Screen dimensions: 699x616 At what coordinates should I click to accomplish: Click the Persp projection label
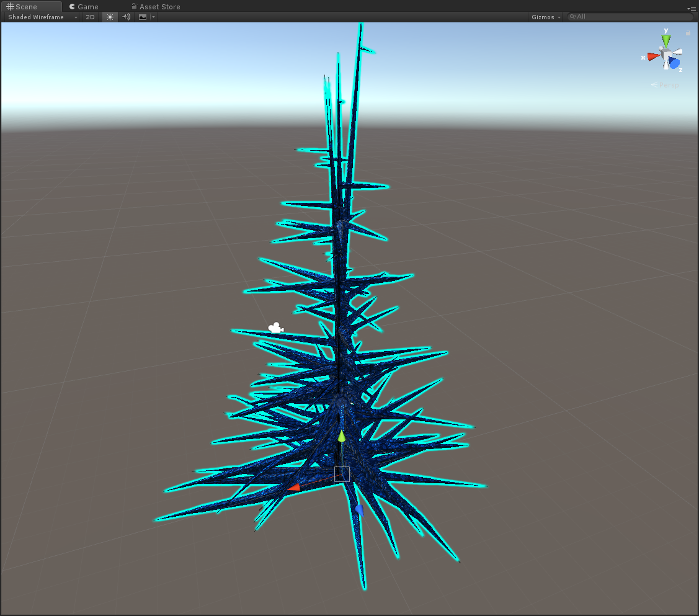pos(668,85)
